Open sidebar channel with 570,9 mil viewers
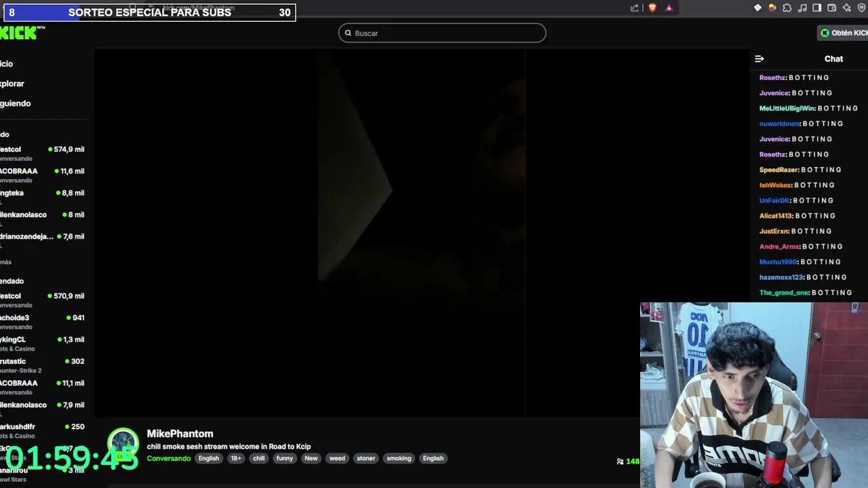868x488 pixels. 43,300
